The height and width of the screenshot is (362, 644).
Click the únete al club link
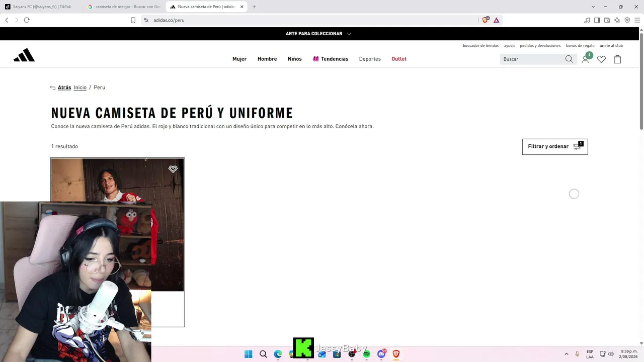click(x=611, y=46)
